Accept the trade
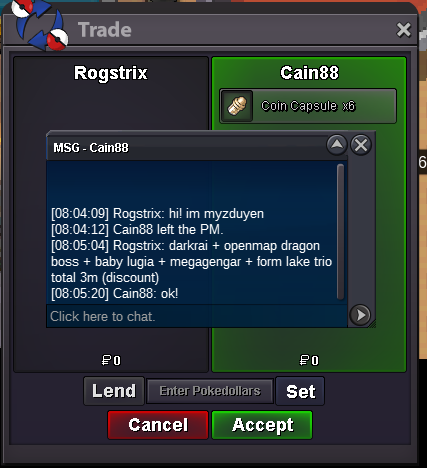The height and width of the screenshot is (468, 427). (x=262, y=425)
